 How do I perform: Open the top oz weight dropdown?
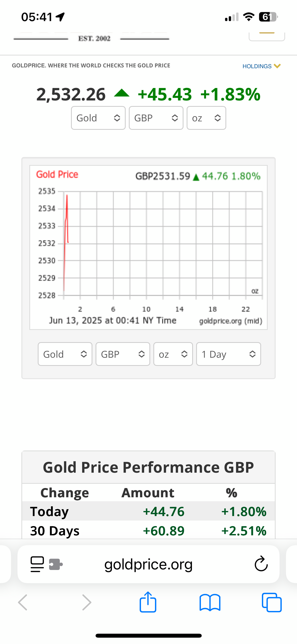[x=206, y=118]
